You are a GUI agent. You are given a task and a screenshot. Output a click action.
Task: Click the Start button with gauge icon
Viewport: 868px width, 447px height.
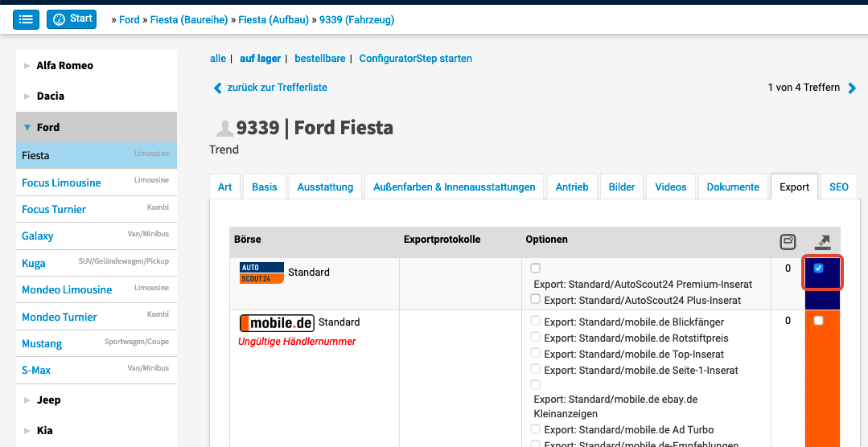pyautogui.click(x=72, y=19)
